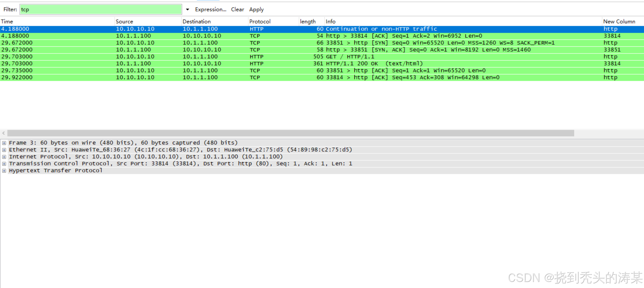This screenshot has width=644, height=288.
Task: Open the Expression... filter builder
Action: pos(210,10)
